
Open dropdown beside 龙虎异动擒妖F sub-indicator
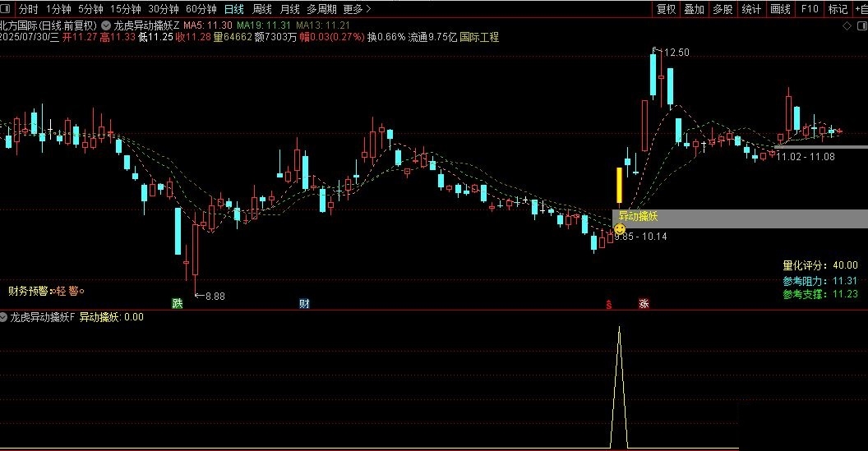[x=4, y=317]
